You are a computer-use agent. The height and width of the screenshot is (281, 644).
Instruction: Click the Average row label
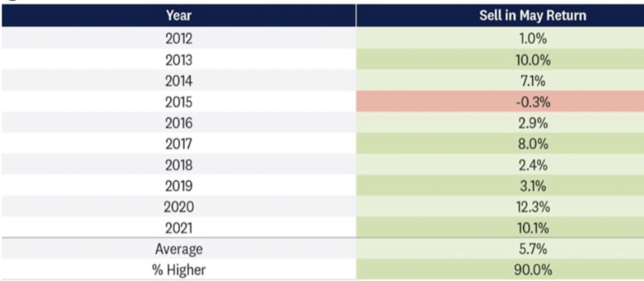(x=179, y=249)
